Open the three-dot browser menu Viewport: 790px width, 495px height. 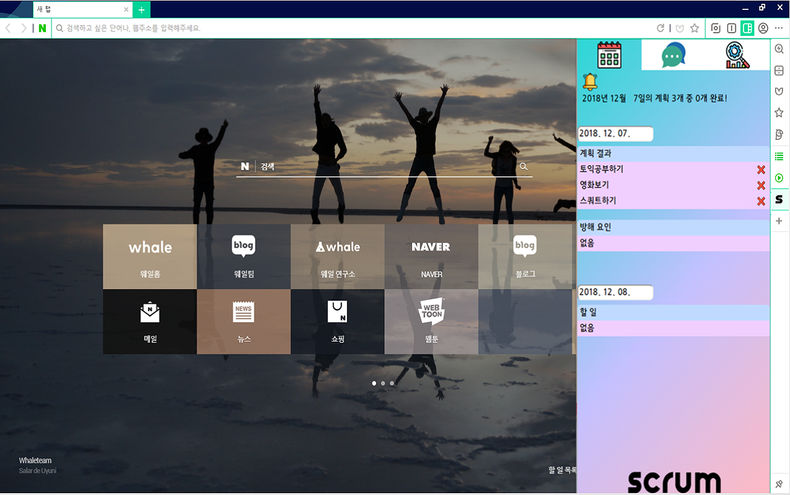[779, 28]
